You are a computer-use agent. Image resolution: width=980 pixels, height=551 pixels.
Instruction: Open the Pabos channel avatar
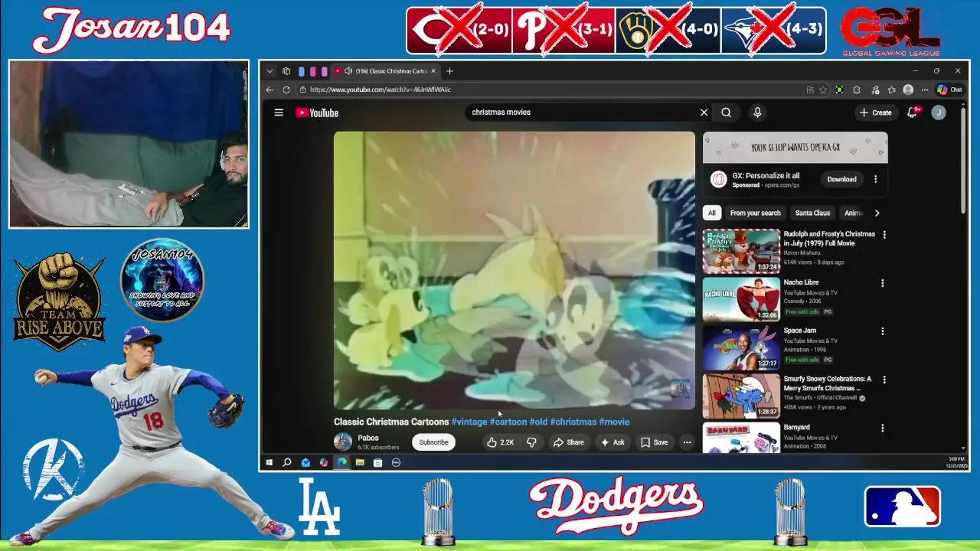[x=343, y=442]
